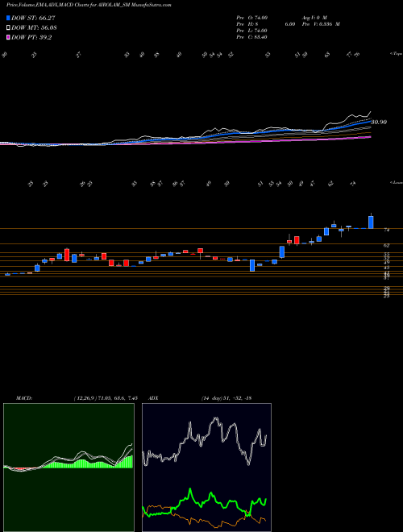Click the thick blue EMA line end

[x=369, y=121]
